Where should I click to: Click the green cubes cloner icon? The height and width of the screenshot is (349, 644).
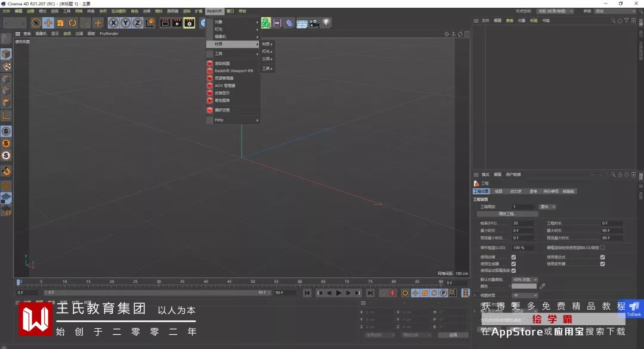coord(266,23)
